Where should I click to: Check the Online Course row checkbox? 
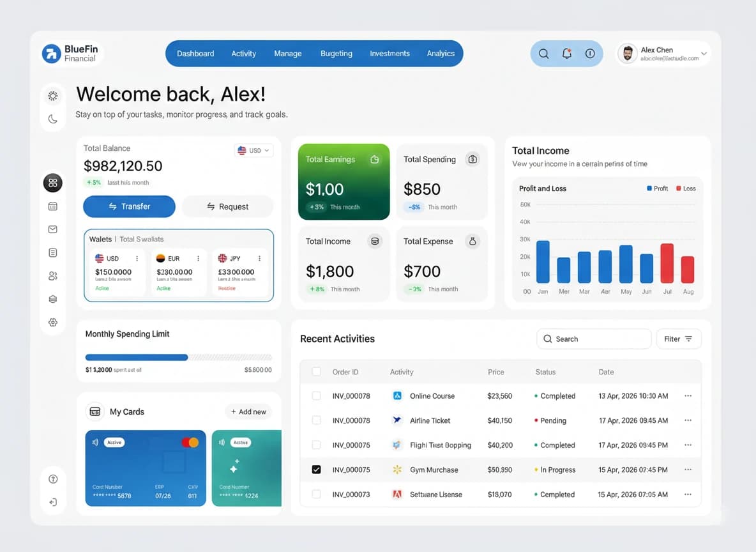click(316, 396)
